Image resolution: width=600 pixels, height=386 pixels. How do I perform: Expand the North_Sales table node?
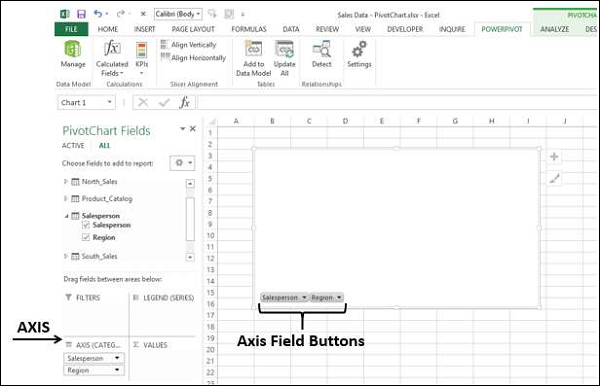[x=66, y=181]
